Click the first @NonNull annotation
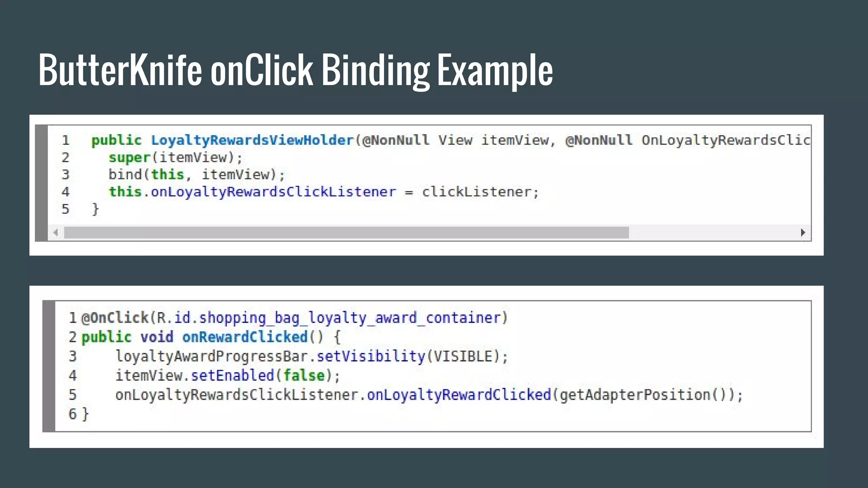868x488 pixels. coord(396,140)
